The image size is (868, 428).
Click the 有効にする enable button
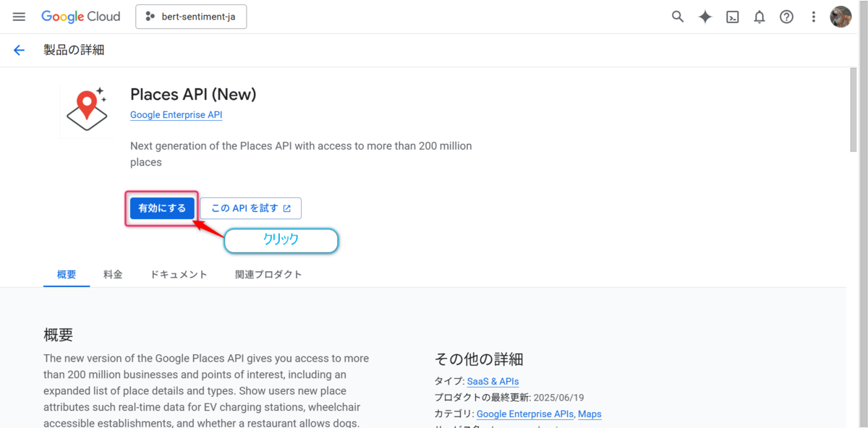tap(162, 208)
